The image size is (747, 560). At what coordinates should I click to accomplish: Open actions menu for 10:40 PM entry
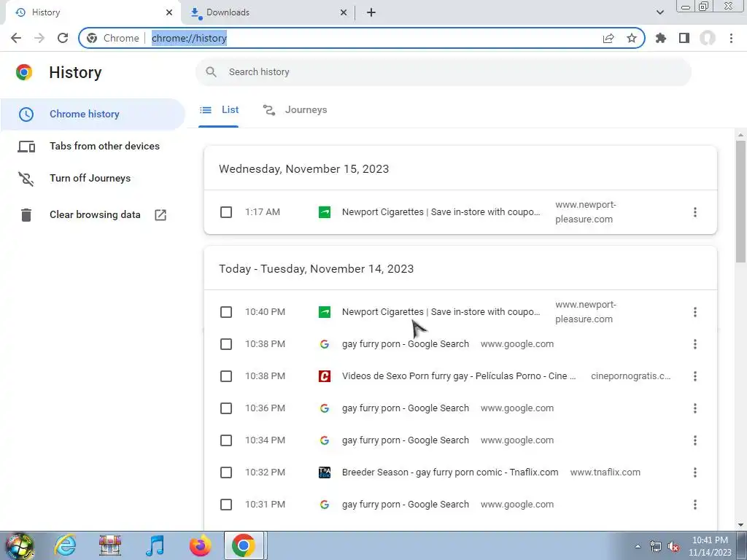(695, 312)
